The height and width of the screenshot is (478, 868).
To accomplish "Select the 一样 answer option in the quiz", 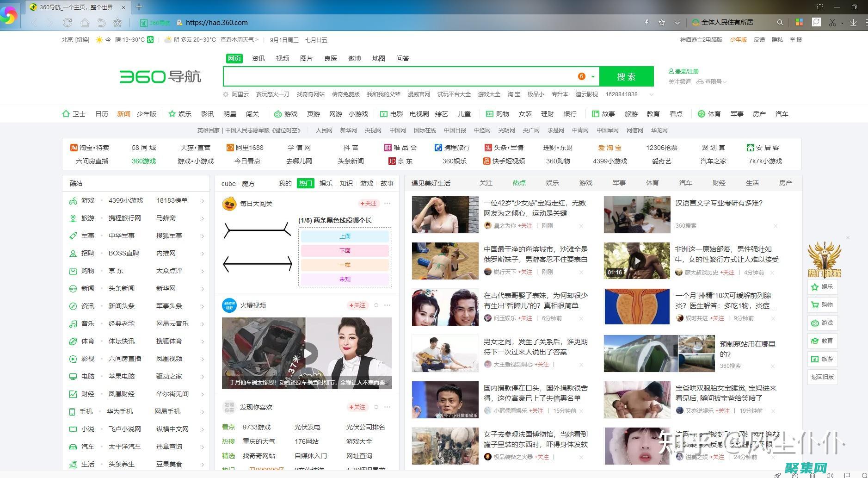I will (x=345, y=265).
